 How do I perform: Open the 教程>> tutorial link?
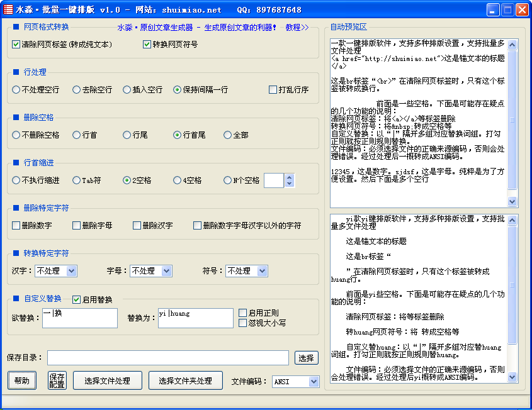[297, 28]
